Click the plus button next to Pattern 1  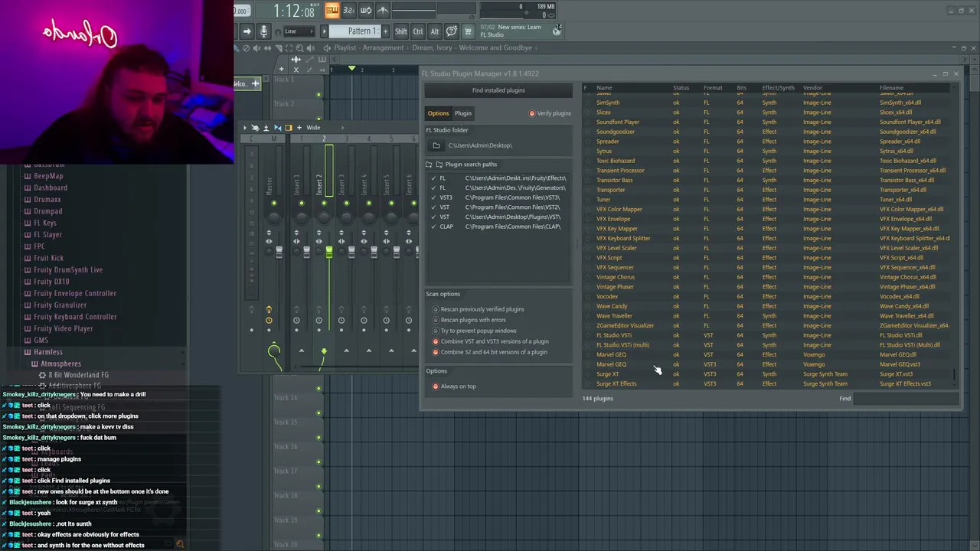click(387, 31)
